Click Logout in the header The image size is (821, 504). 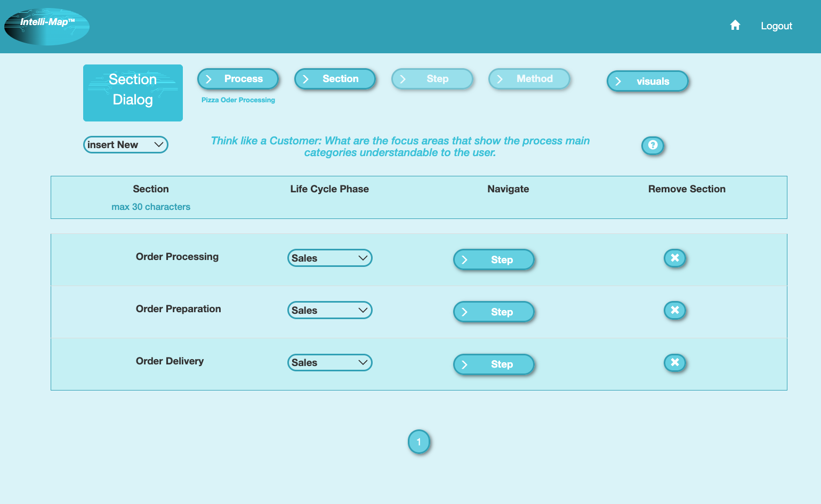(776, 26)
